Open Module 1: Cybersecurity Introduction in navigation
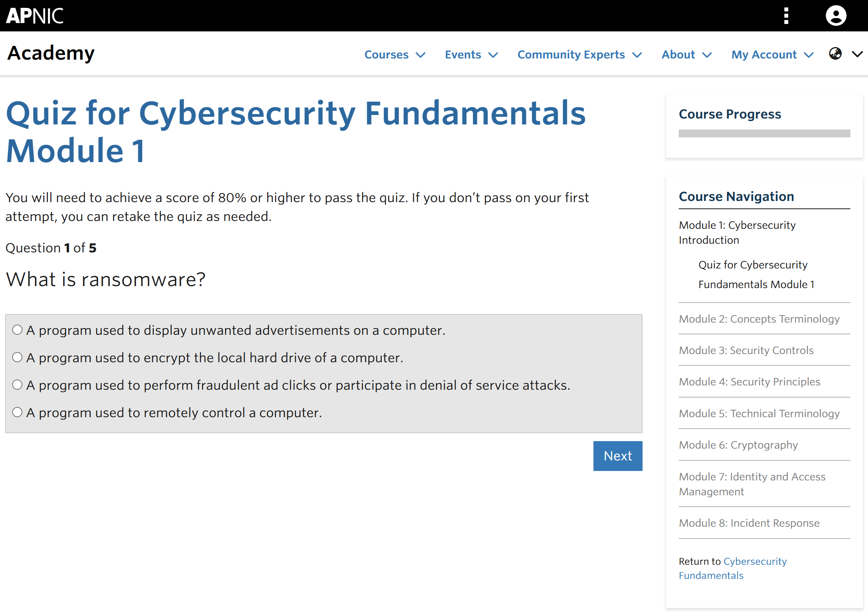The height and width of the screenshot is (615, 868). coord(737,232)
